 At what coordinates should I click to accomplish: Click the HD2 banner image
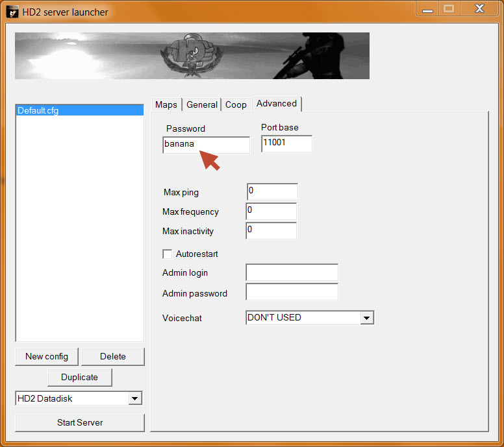tap(192, 56)
